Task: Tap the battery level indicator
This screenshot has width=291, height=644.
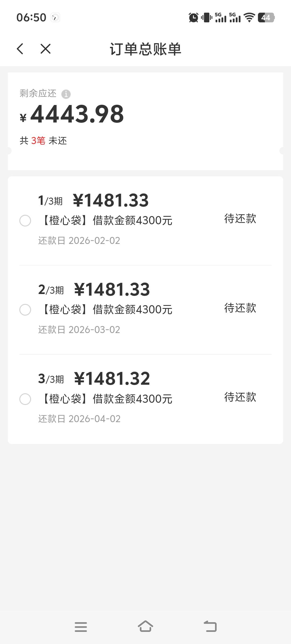Action: coord(266,18)
